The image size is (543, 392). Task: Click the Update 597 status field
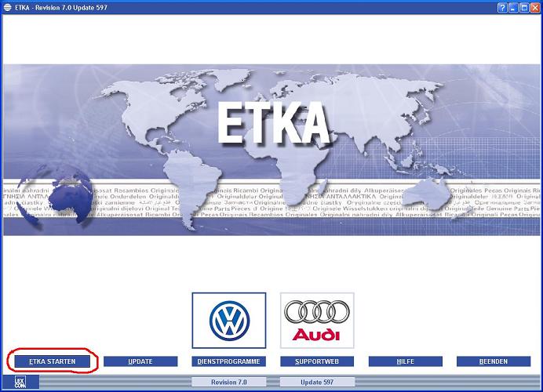click(x=317, y=382)
